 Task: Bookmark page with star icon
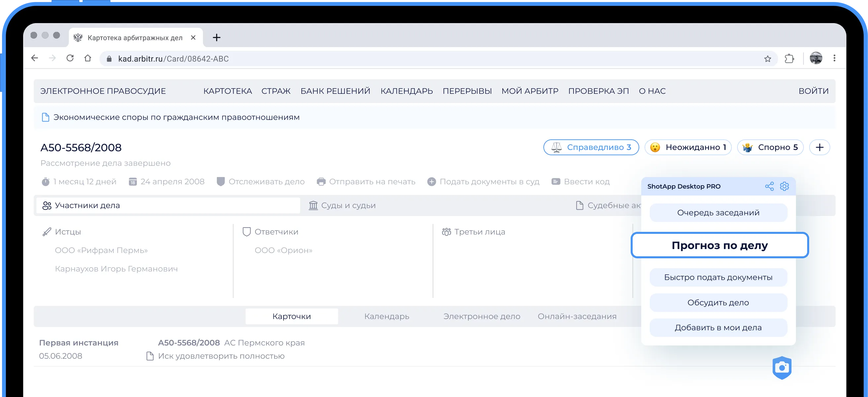click(x=768, y=59)
